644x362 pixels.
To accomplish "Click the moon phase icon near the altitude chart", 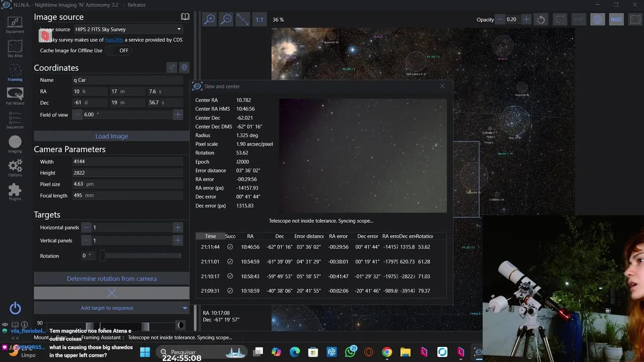I will pyautogui.click(x=181, y=325).
